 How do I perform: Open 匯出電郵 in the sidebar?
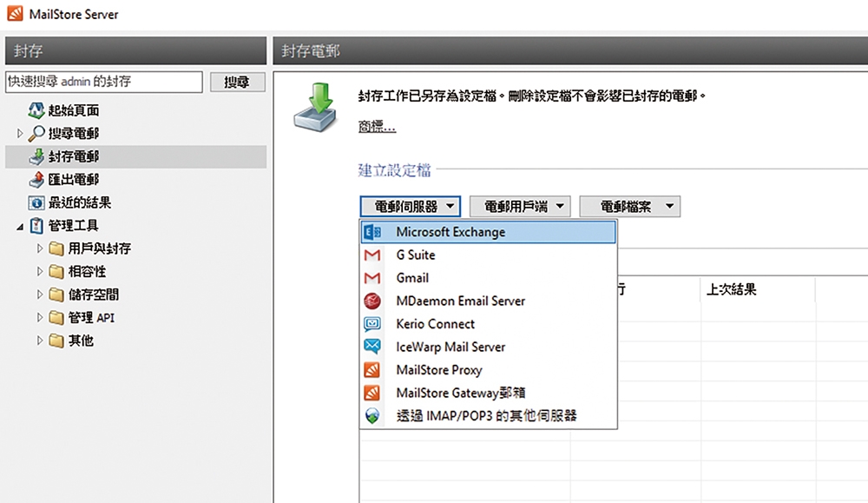point(74,180)
